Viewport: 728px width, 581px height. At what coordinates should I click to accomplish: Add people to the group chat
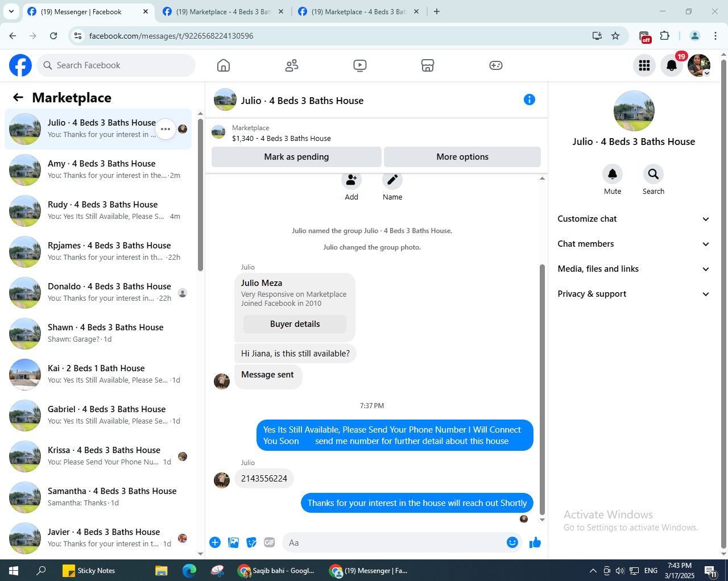[351, 180]
